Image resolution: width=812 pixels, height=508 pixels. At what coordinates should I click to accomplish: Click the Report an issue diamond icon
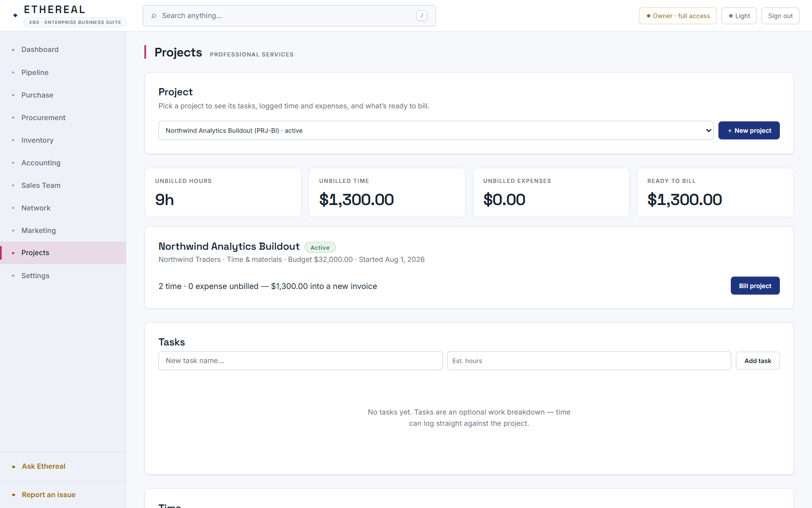tap(14, 495)
